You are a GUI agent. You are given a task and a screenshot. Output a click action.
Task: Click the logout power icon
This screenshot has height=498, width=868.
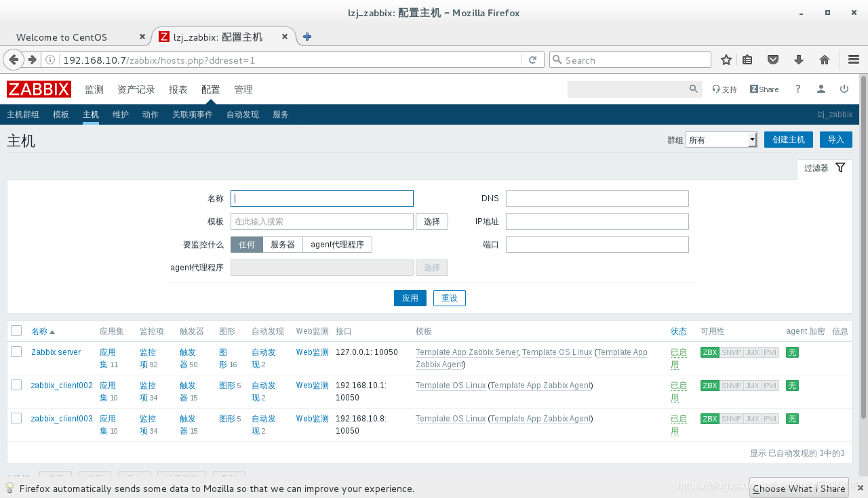(x=844, y=89)
